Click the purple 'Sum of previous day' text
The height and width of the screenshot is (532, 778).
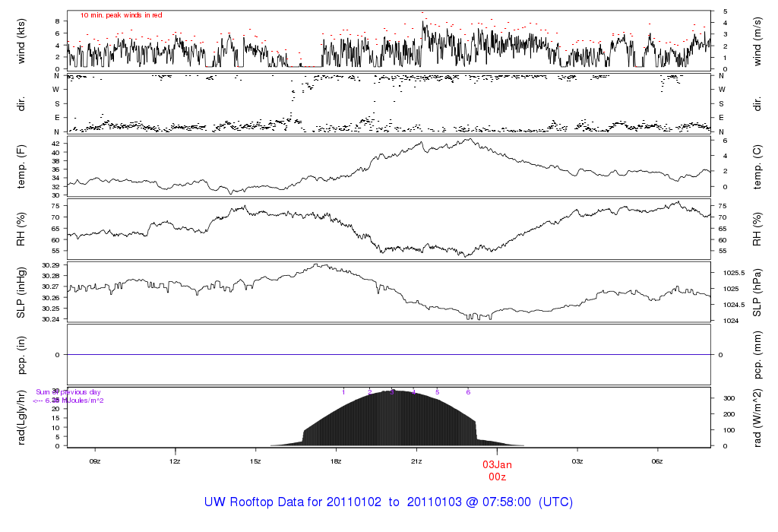(68, 392)
